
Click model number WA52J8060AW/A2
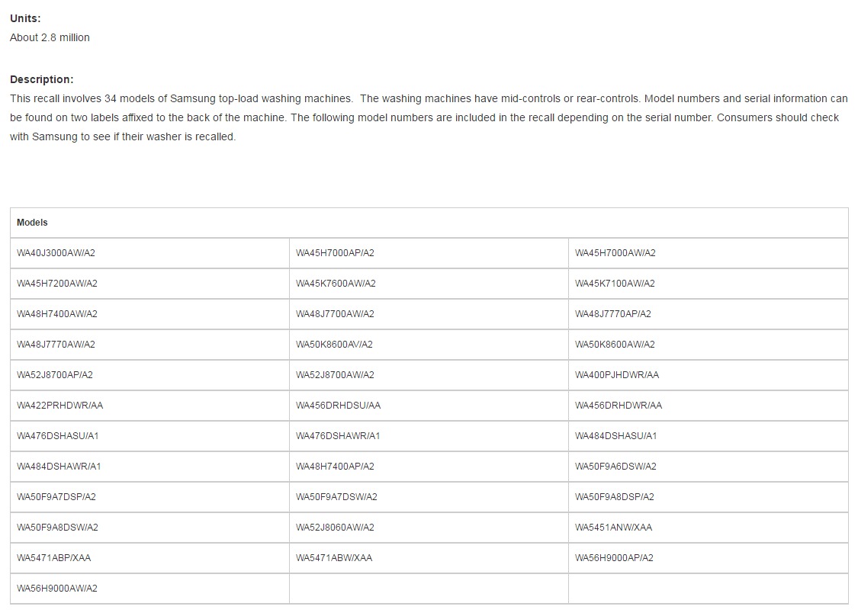(335, 528)
